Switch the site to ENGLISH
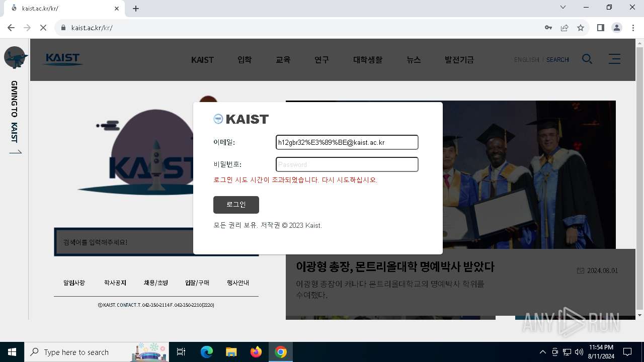This screenshot has width=644, height=362. pos(527,60)
